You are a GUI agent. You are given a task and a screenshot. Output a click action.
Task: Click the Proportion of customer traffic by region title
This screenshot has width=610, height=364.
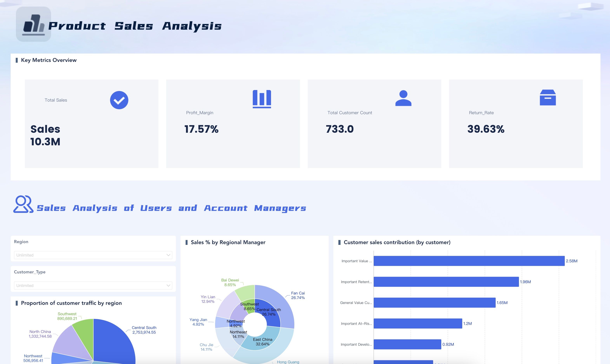(x=71, y=303)
